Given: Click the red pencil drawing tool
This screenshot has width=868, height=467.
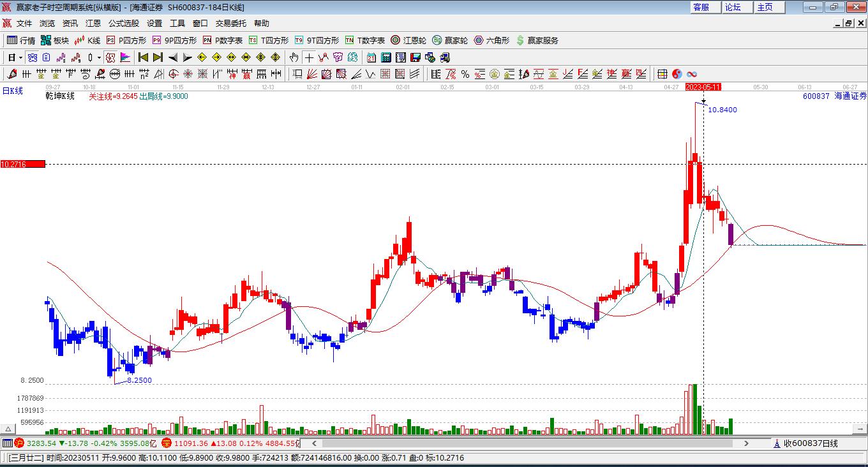Looking at the screenshot, I should [11, 74].
